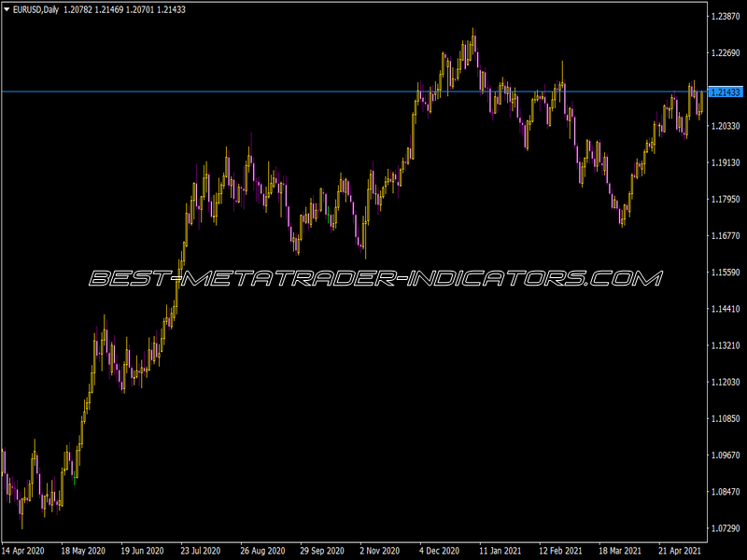
Task: Click the EURUSD,Daily chart title text
Action: click(x=35, y=9)
